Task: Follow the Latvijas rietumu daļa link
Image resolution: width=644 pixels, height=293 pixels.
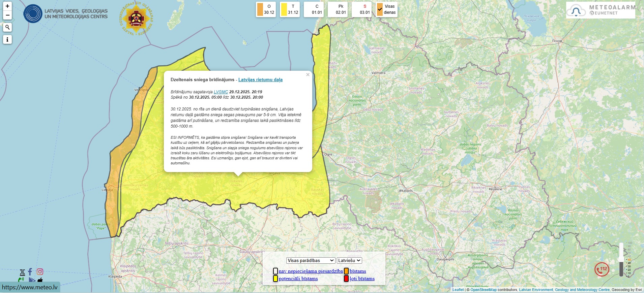Action: tap(260, 80)
